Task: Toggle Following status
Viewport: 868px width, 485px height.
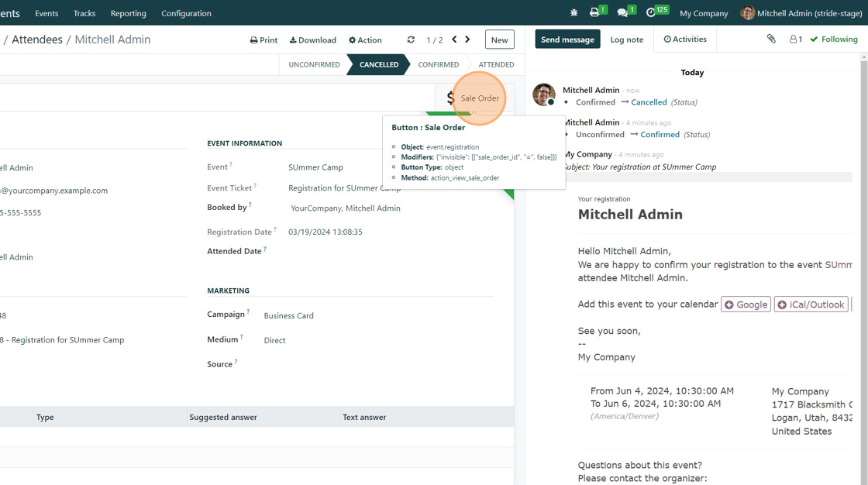Action: point(834,40)
